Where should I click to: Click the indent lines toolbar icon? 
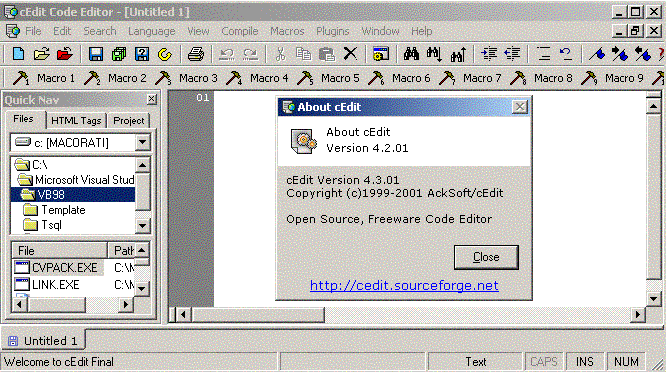tap(489, 54)
